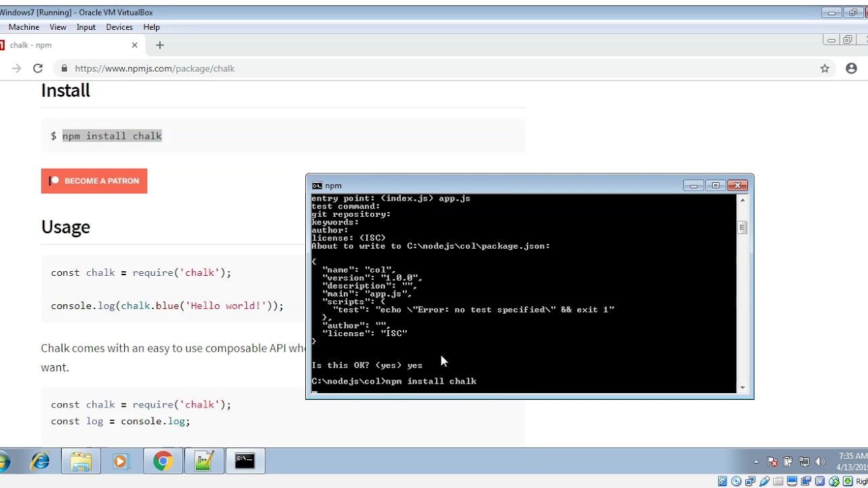The width and height of the screenshot is (868, 488).
Task: Click VirtualBox USB status icon
Action: pyautogui.click(x=764, y=481)
